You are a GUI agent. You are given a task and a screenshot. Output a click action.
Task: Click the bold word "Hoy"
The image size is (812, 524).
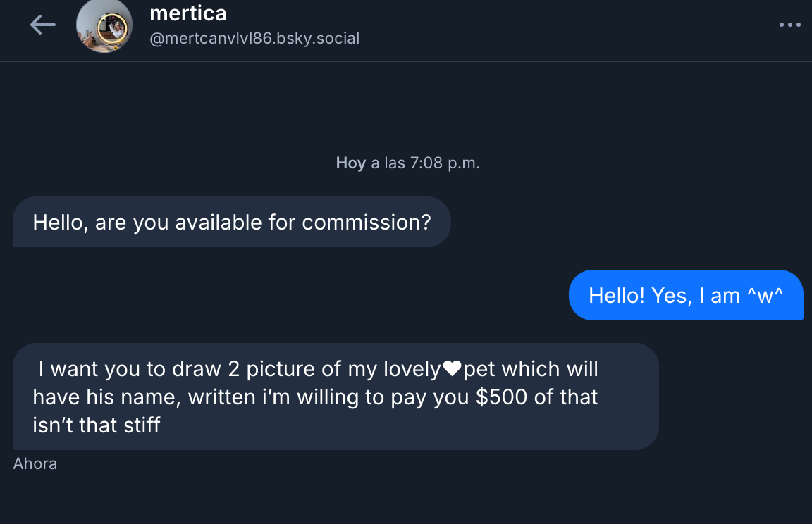(x=350, y=163)
